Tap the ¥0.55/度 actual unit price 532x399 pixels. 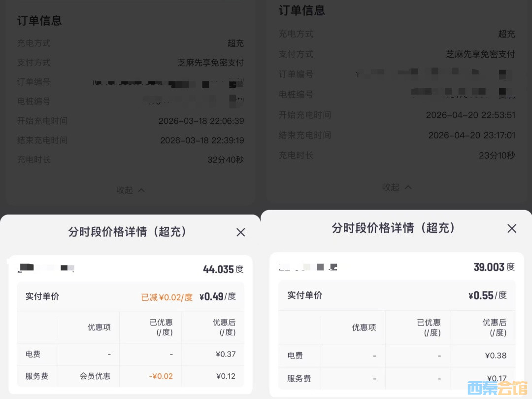pyautogui.click(x=487, y=295)
